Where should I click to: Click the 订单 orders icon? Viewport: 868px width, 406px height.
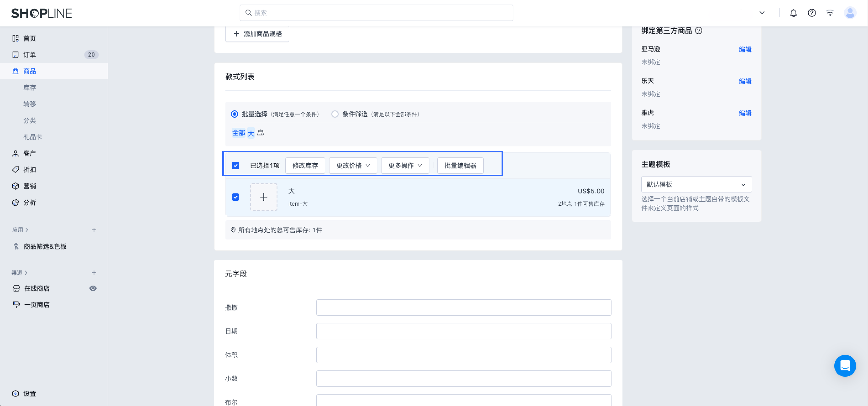pos(16,55)
